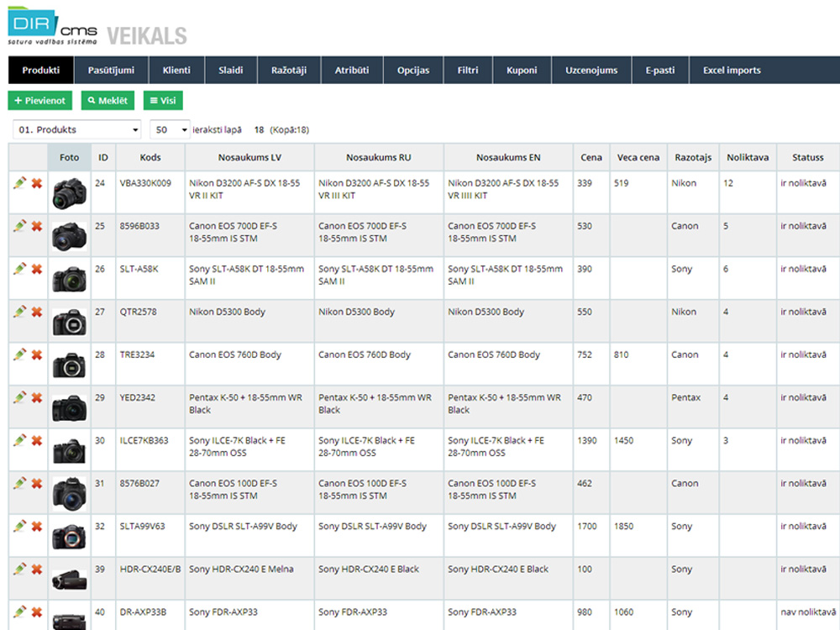Viewport: 840px width, 630px height.
Task: Delete the Sony DSLR SLT-A99V Body row
Action: pos(36,526)
